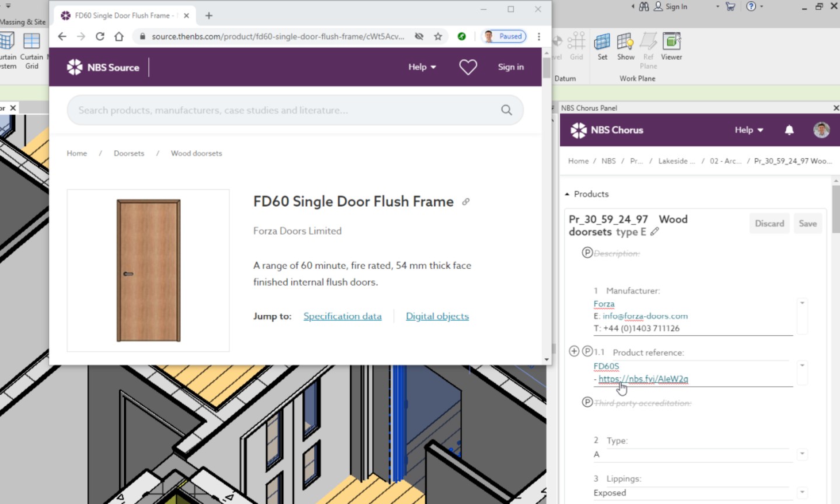Toggle the P icon beside Product reference

coord(587,351)
